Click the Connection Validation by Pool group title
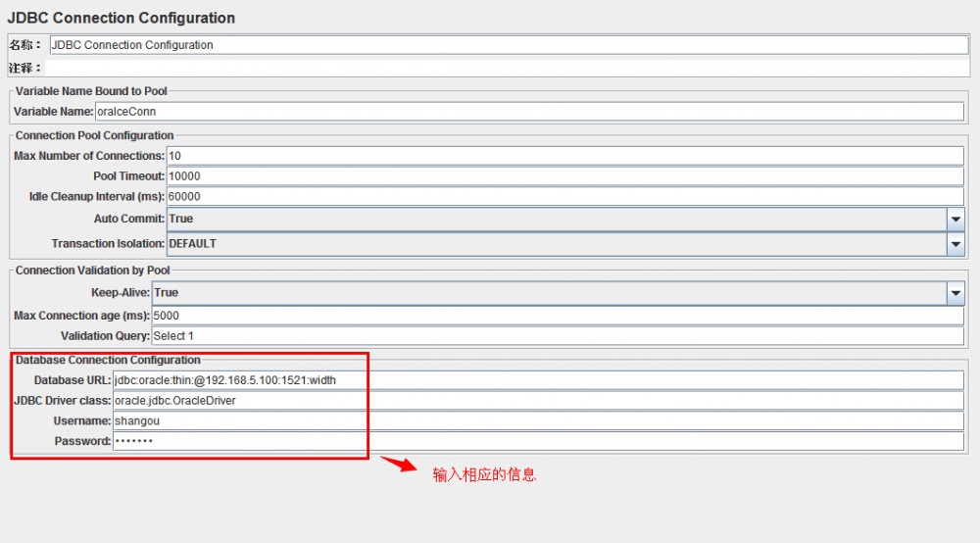The height and width of the screenshot is (543, 980). pyautogui.click(x=92, y=270)
